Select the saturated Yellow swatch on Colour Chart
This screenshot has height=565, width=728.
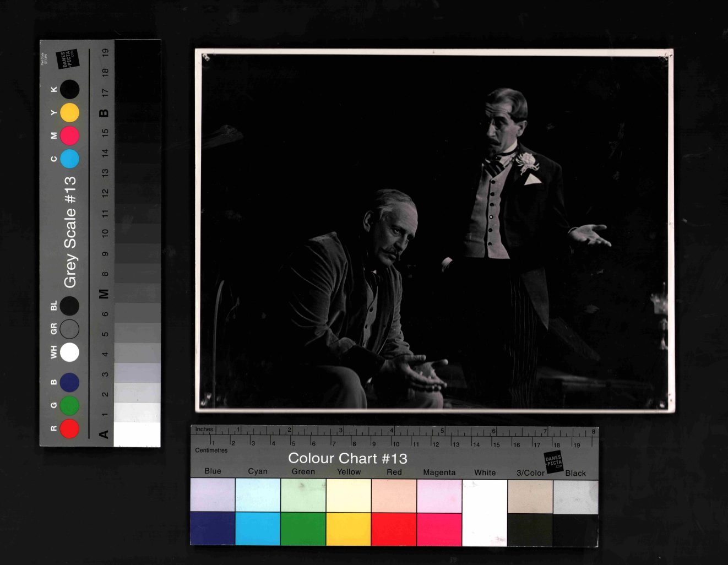[x=349, y=529]
